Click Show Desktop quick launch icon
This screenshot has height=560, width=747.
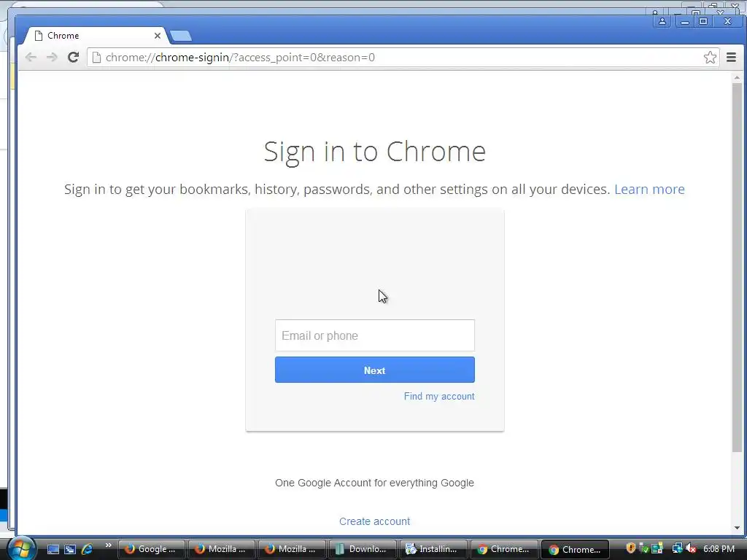point(53,550)
